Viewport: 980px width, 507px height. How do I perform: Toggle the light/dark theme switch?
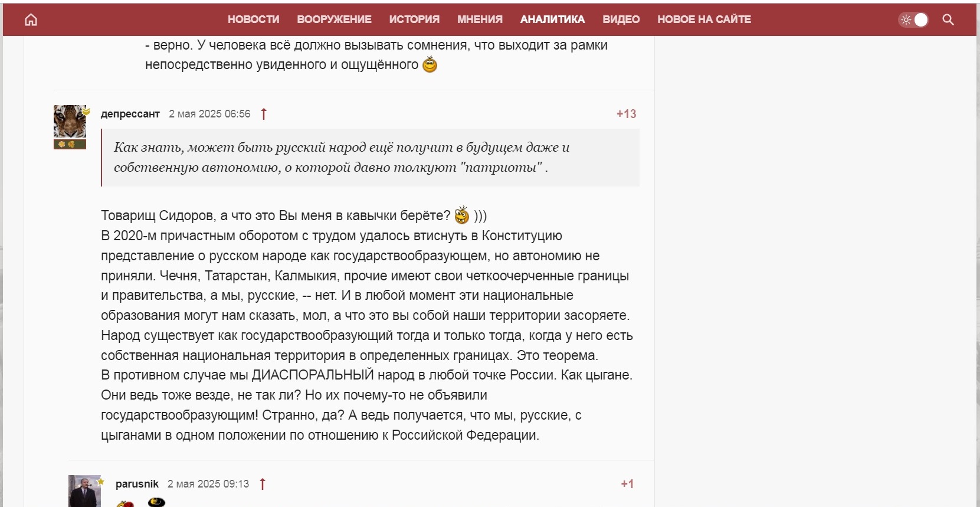913,19
